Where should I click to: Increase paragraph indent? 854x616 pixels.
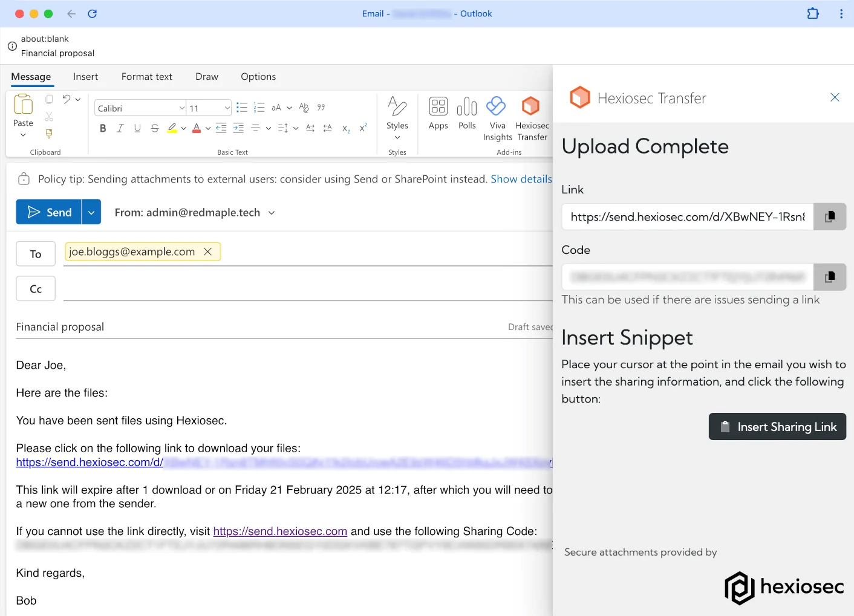pos(238,128)
